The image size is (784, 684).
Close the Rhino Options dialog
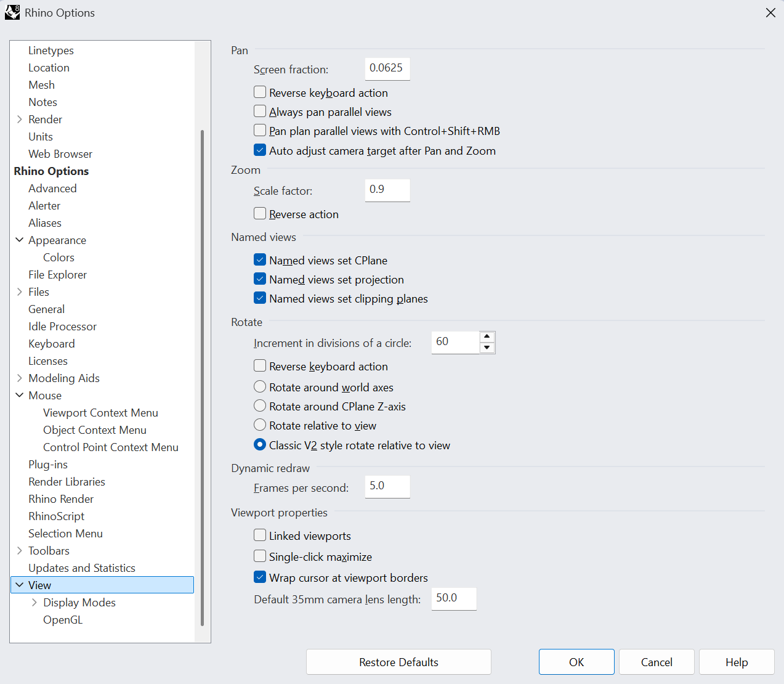click(770, 12)
